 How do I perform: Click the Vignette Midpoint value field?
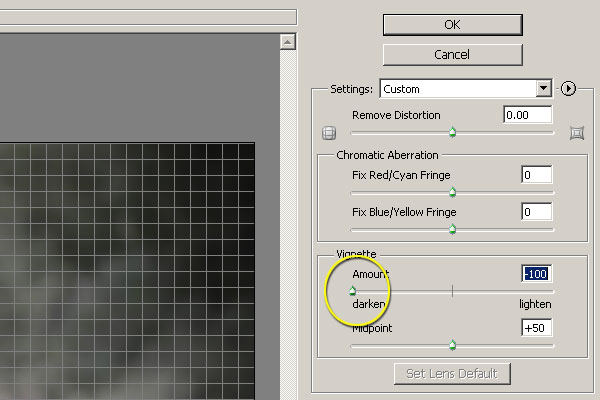coord(536,328)
